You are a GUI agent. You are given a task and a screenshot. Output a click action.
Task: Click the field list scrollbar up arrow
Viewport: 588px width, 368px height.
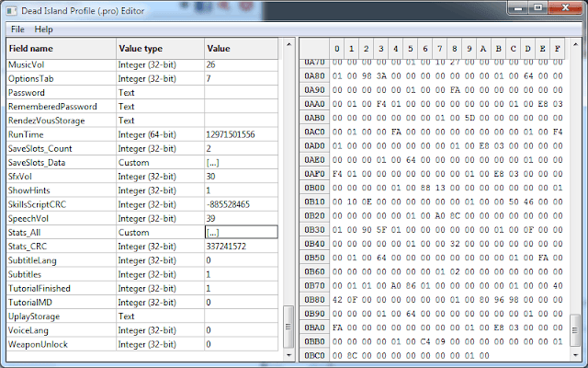tap(288, 44)
